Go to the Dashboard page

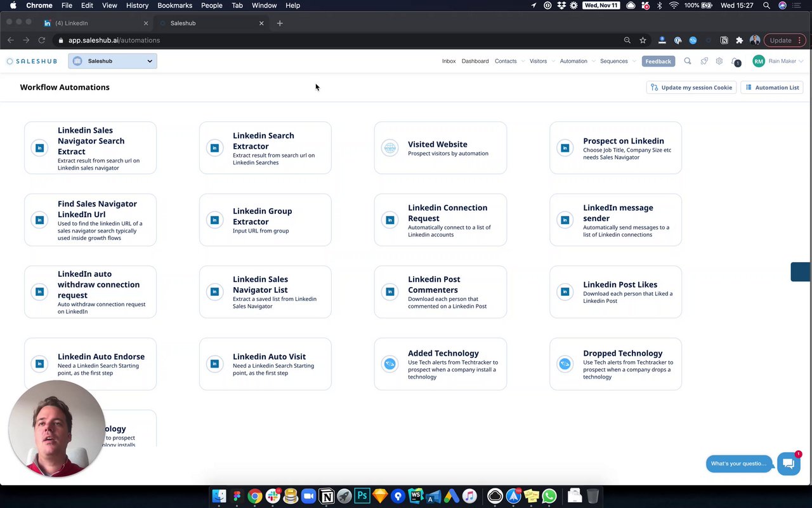[475, 61]
